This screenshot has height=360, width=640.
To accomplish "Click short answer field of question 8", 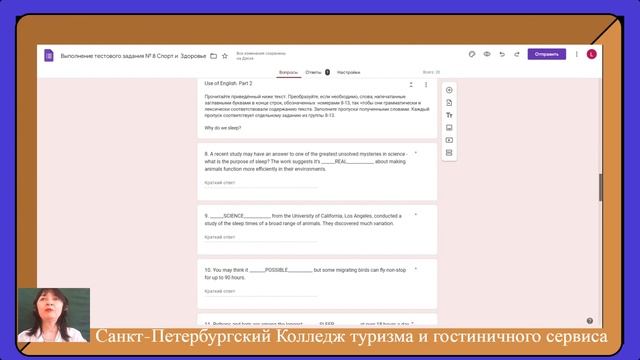I will point(260,183).
